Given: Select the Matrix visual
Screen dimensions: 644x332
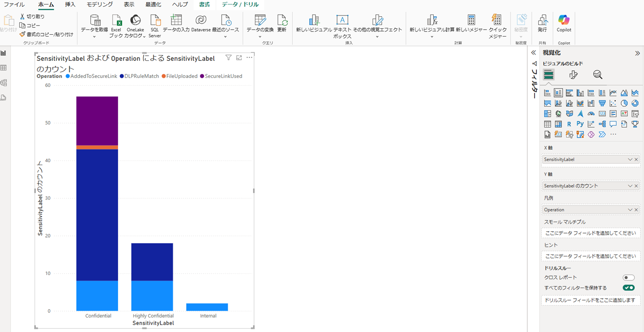Looking at the screenshot, I should (558, 124).
